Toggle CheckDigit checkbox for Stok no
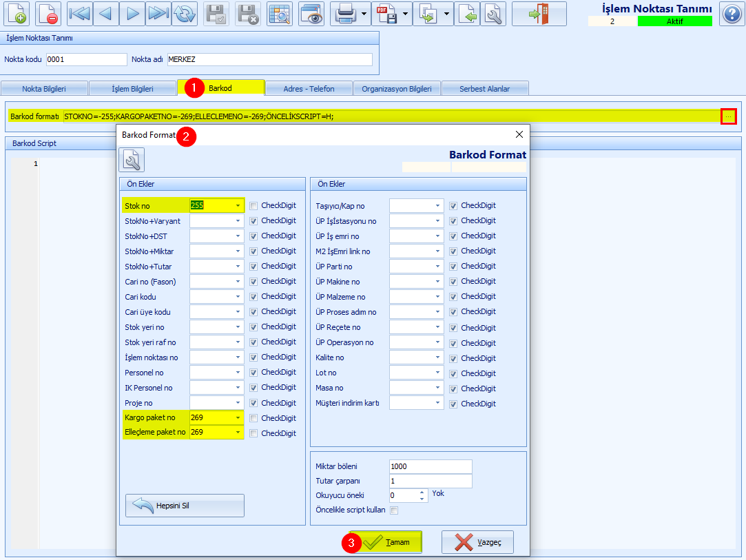Image resolution: width=746 pixels, height=560 pixels. pos(254,205)
